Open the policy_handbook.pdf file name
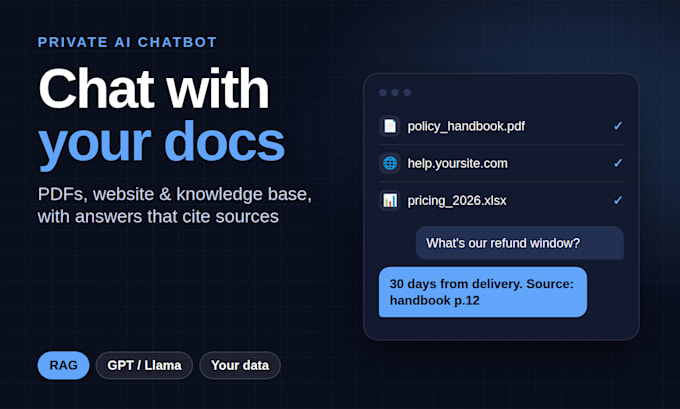 pyautogui.click(x=466, y=126)
